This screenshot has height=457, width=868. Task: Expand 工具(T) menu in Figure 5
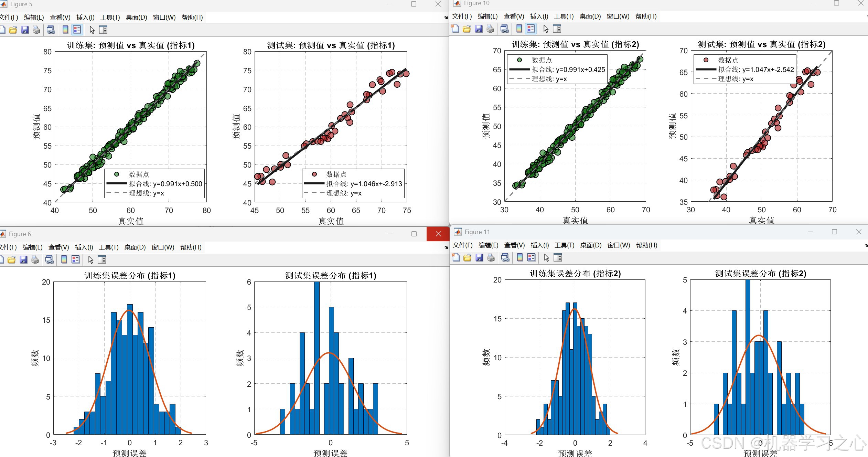pyautogui.click(x=110, y=17)
